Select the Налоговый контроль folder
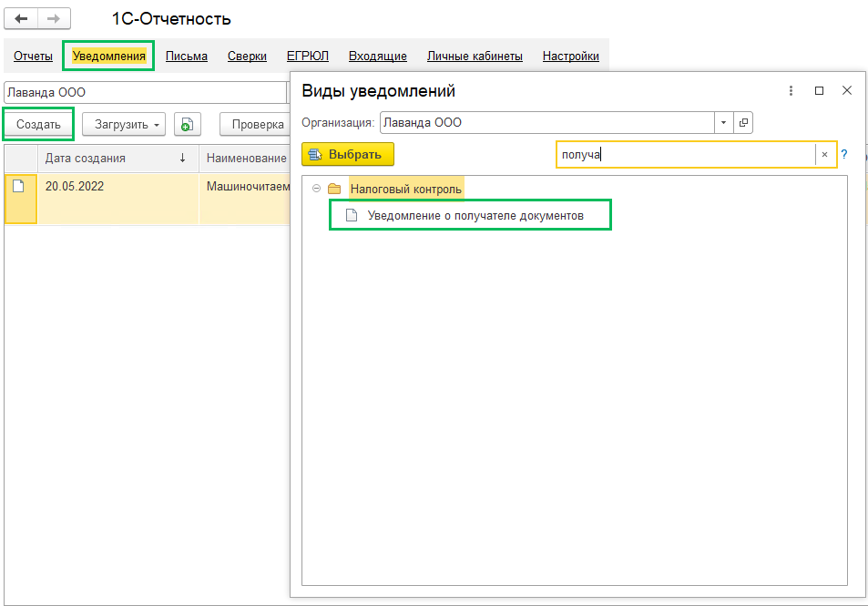Image resolution: width=868 pixels, height=606 pixels. pyautogui.click(x=406, y=189)
